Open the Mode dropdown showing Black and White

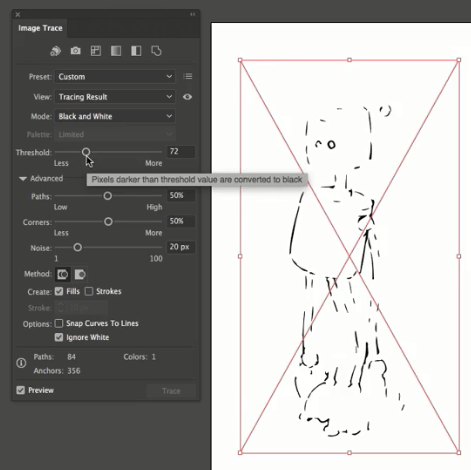pyautogui.click(x=115, y=116)
